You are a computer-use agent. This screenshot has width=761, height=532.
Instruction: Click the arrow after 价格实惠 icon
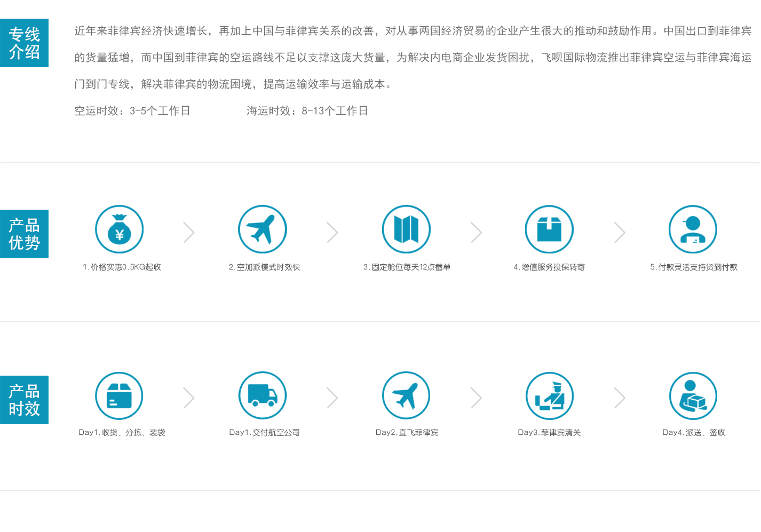pyautogui.click(x=189, y=233)
